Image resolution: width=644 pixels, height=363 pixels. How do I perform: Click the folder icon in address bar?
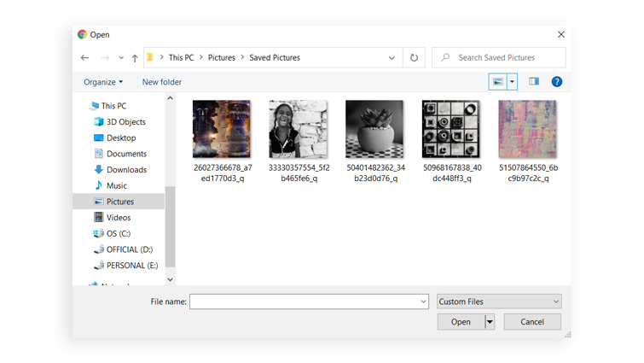[150, 57]
